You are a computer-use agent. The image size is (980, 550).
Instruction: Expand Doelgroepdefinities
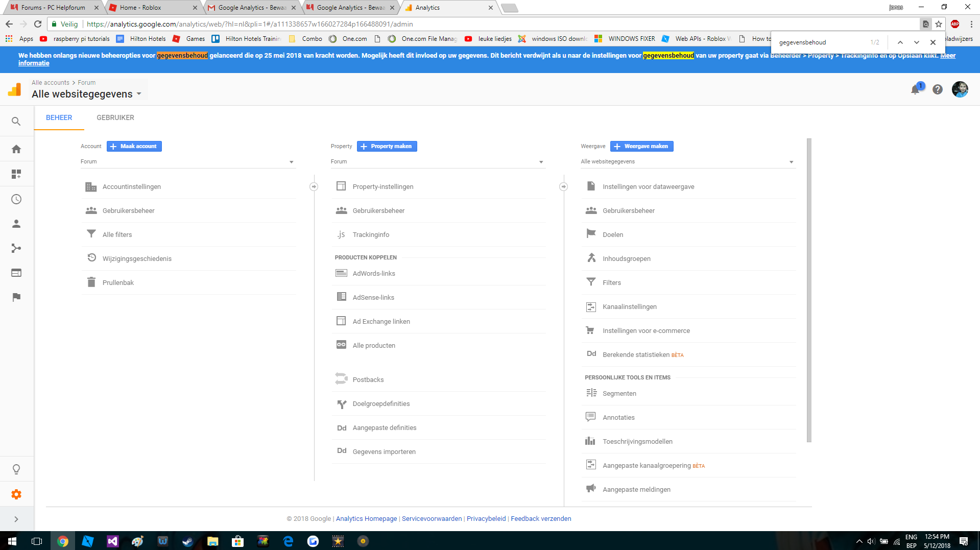tap(439, 404)
